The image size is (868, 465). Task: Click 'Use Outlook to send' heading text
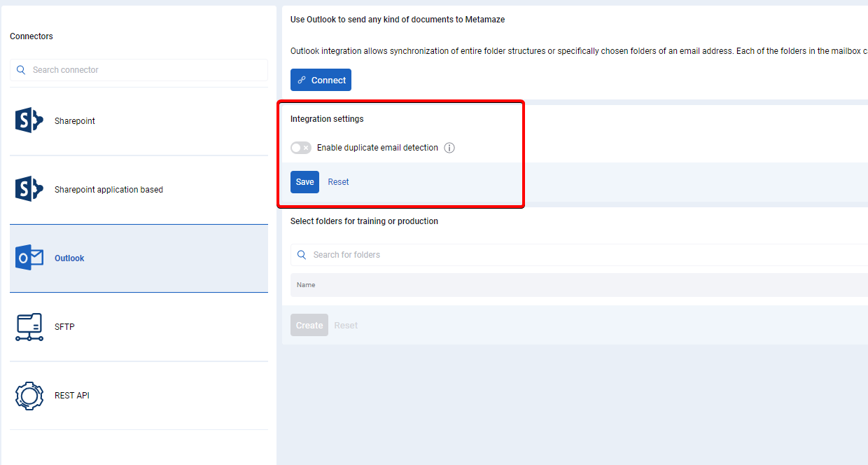pyautogui.click(x=398, y=20)
